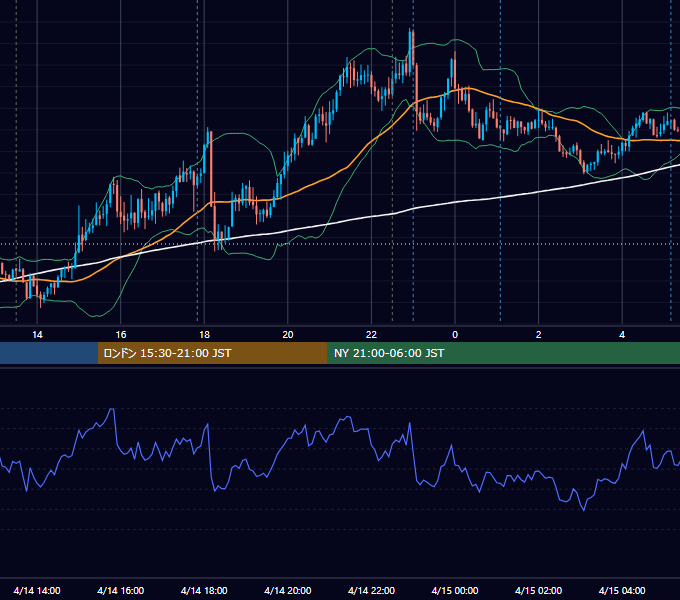Click the 4/14 18:00 oscillator time label
The image size is (680, 600).
[x=204, y=590]
